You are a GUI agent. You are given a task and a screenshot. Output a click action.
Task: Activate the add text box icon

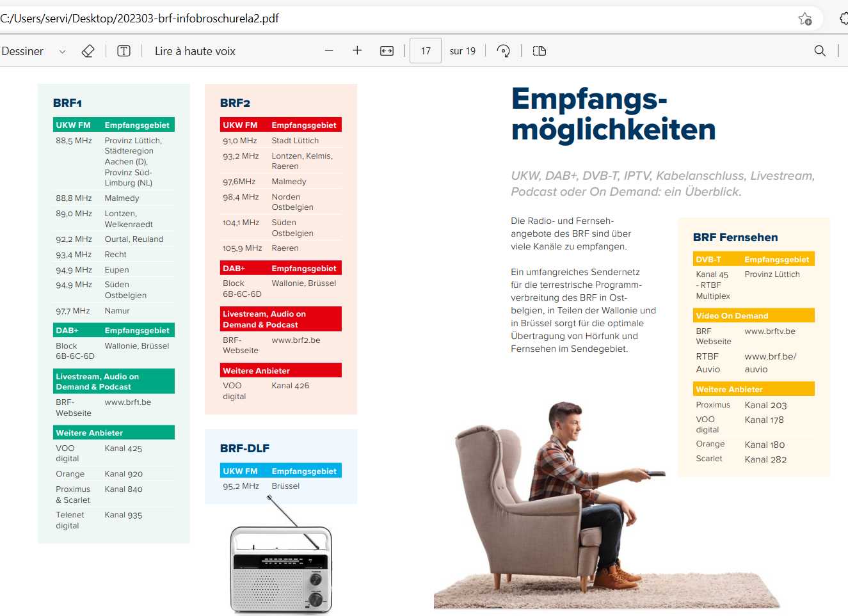click(x=124, y=51)
